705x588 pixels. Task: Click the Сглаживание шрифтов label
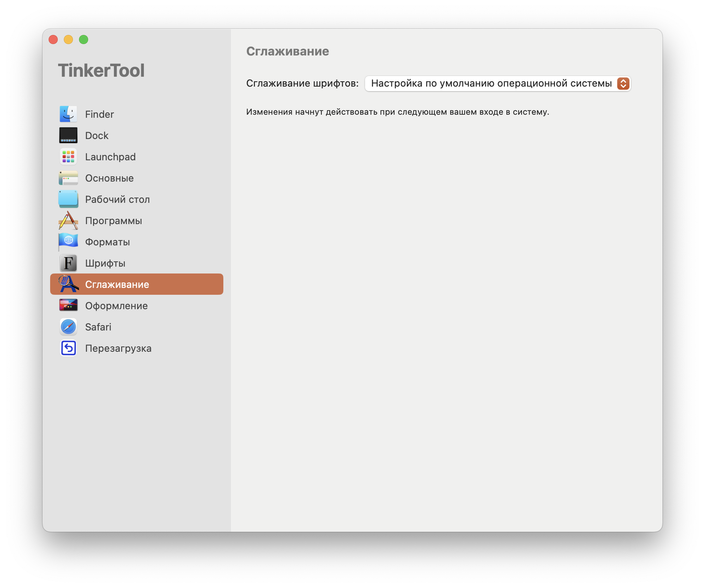coord(302,84)
